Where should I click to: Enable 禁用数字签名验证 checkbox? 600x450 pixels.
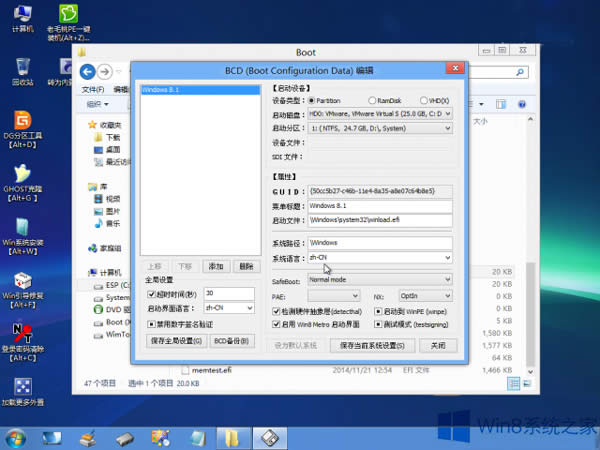[x=151, y=324]
